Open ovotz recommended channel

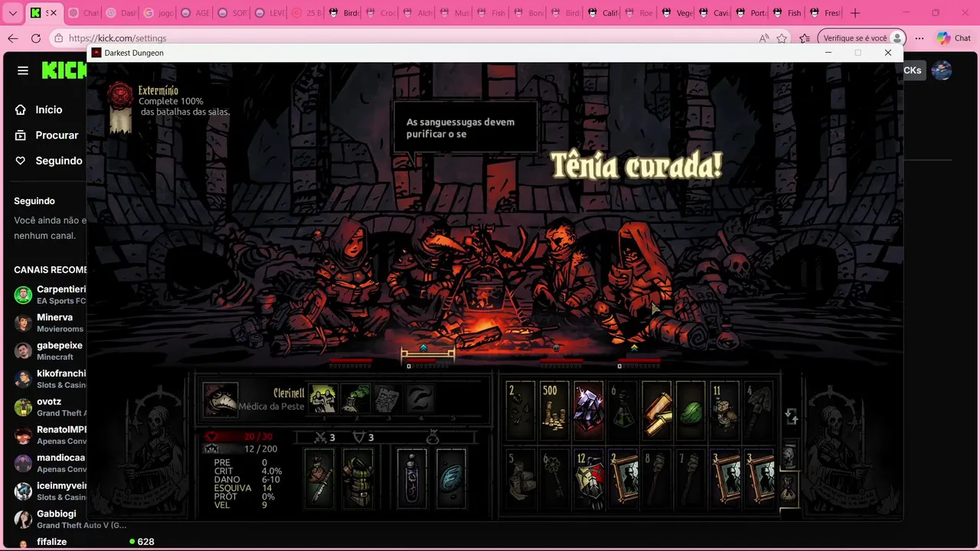coord(50,407)
